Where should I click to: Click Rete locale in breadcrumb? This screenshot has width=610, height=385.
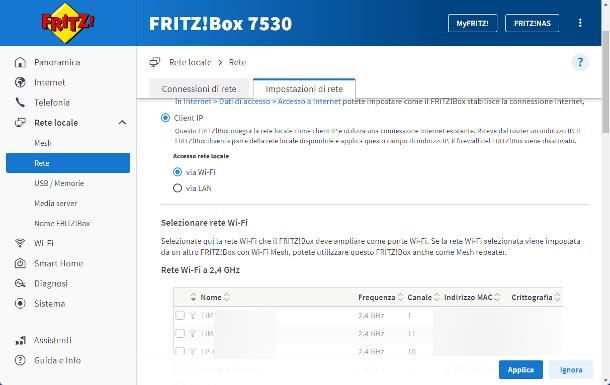point(190,62)
